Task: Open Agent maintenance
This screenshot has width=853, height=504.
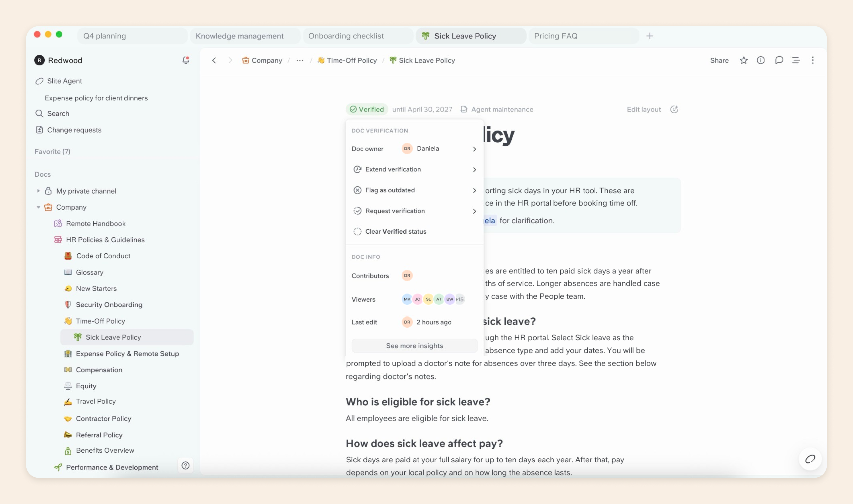Action: coord(497,109)
